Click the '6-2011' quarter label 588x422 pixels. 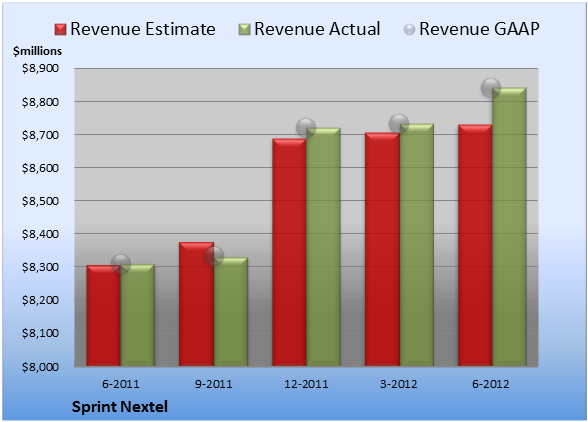tap(121, 384)
